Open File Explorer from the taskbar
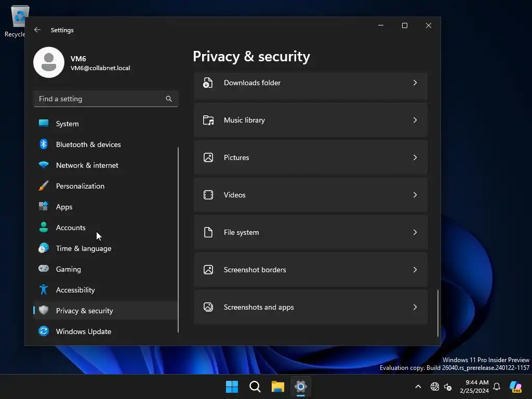532x399 pixels. pyautogui.click(x=278, y=387)
